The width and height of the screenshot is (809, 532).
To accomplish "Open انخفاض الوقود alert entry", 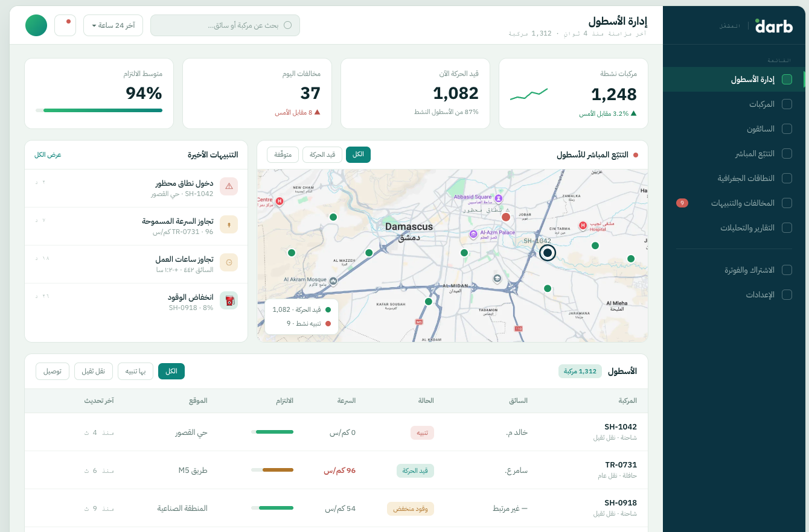I will tap(136, 302).
